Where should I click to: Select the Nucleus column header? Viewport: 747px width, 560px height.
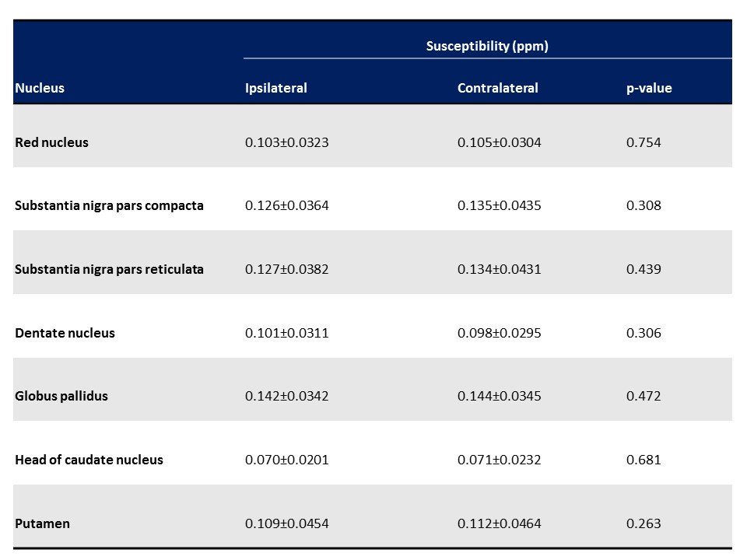tap(40, 88)
